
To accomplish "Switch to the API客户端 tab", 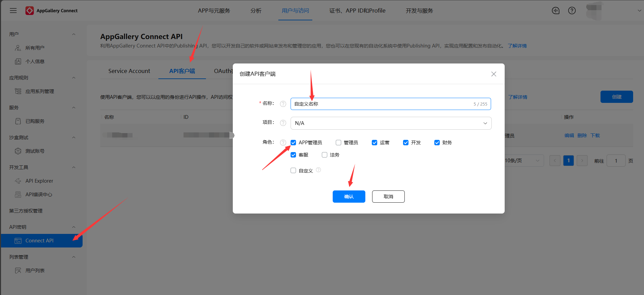I will [182, 71].
